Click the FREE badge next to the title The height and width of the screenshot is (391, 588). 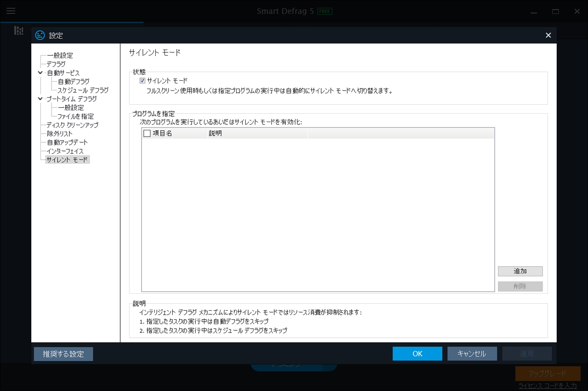click(324, 11)
